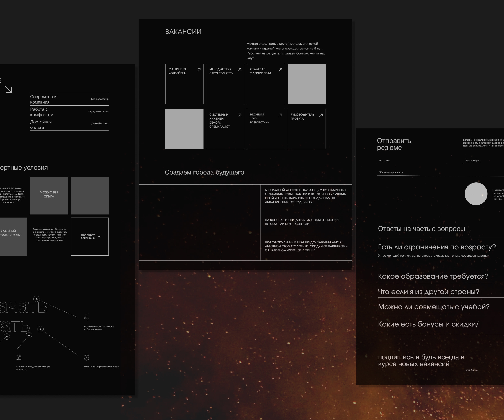Click arrow icon on Машинист конвейера card
Screen dimensions: 504x420
(x=199, y=70)
